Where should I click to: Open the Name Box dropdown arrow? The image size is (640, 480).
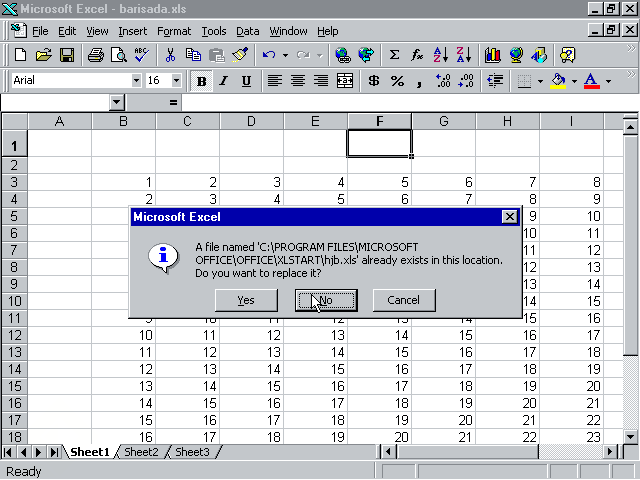117,102
